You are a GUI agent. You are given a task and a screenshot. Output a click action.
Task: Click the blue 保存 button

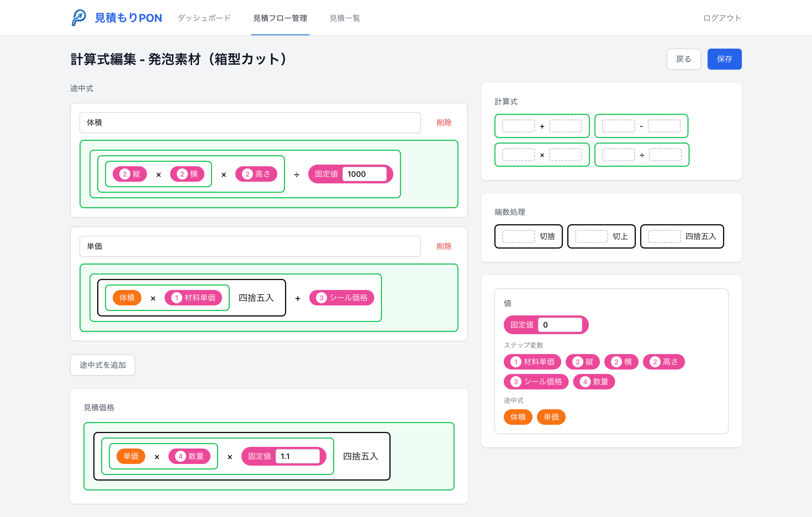coord(724,59)
